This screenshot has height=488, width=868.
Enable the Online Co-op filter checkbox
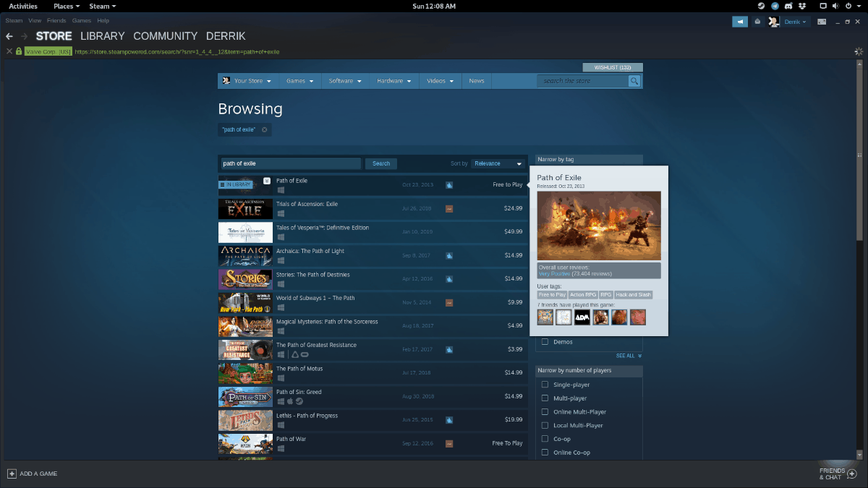545,453
